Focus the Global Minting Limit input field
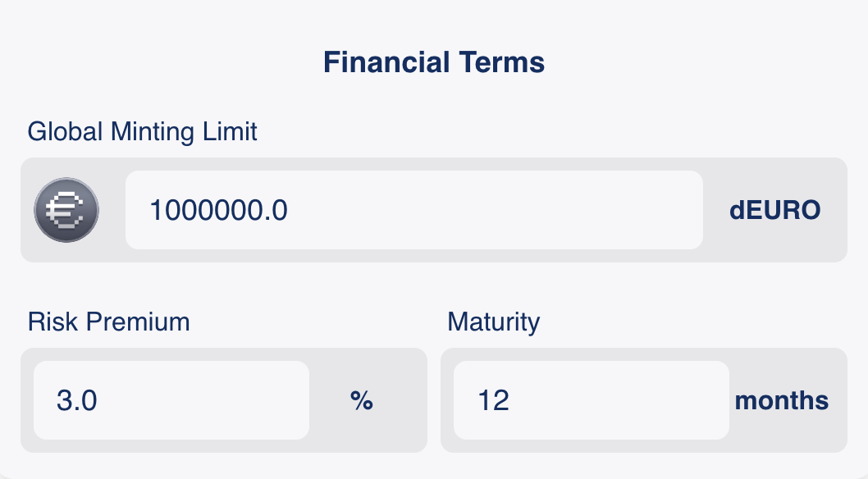Screen dimensions: 868x479 [x=413, y=210]
